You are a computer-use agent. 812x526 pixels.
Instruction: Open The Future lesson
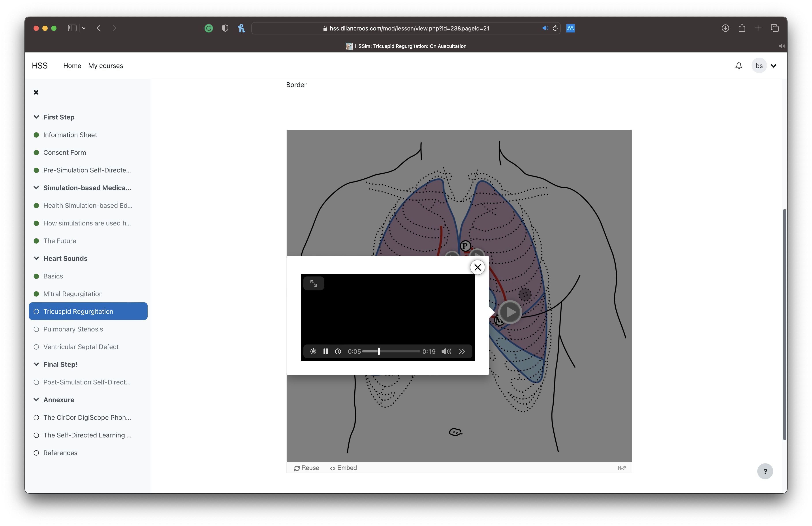click(x=60, y=241)
